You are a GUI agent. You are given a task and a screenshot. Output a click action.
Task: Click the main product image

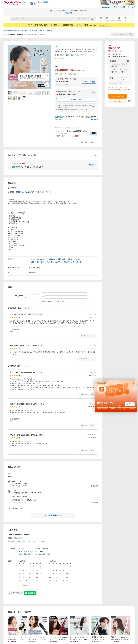pyautogui.click(x=29, y=67)
